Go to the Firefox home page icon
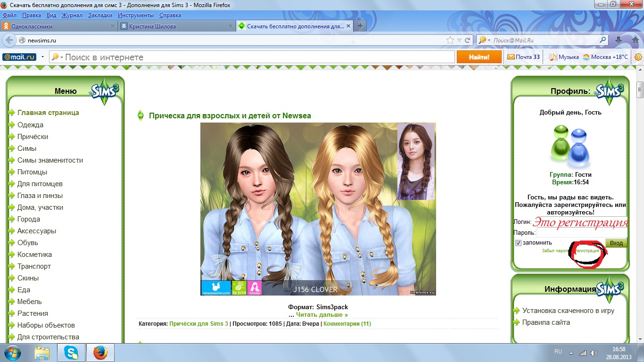 coord(636,41)
